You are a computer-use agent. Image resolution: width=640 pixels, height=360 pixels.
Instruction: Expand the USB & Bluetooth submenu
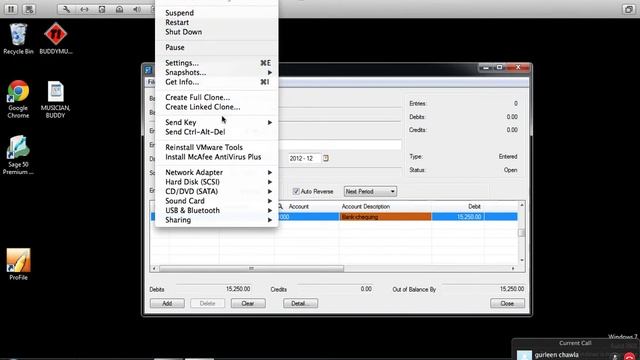pos(217,210)
